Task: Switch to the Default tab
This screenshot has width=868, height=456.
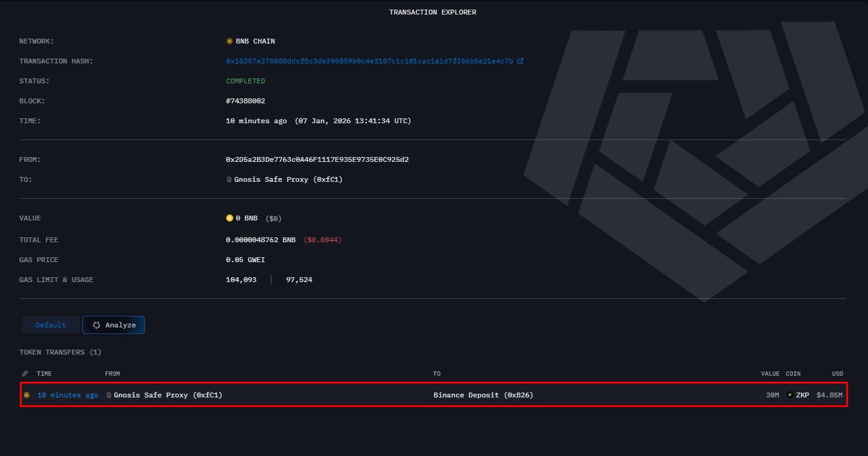Action: click(51, 325)
